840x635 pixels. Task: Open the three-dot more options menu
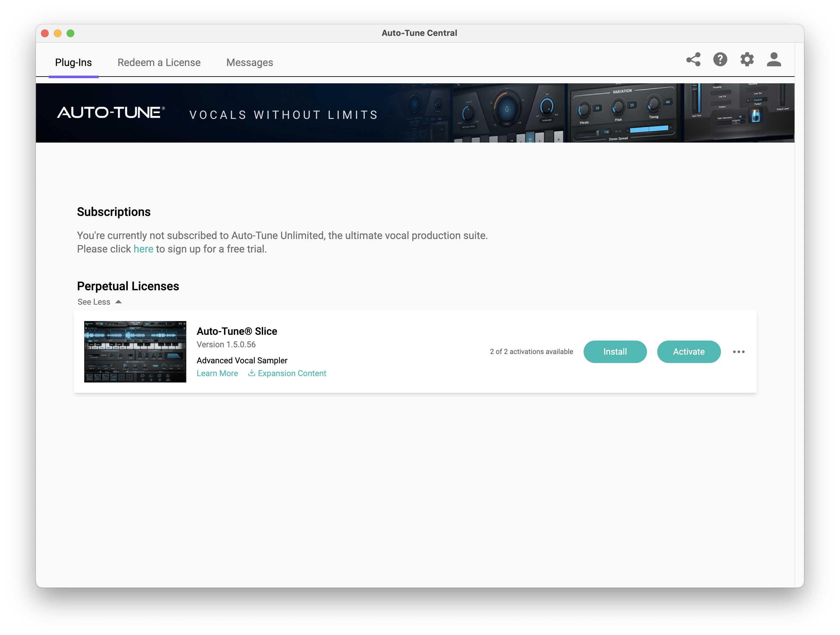738,352
